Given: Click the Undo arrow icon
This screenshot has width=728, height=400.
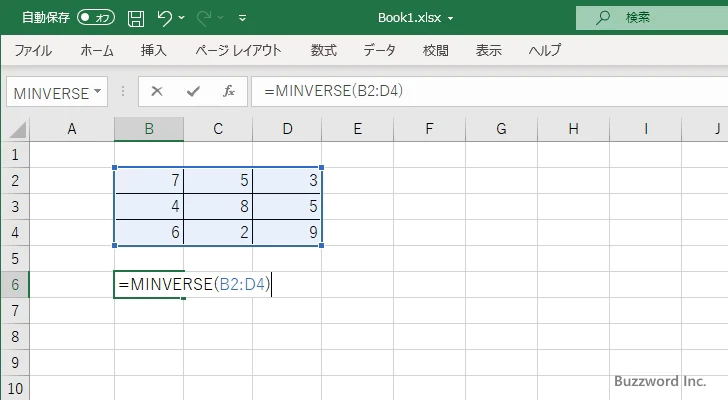Looking at the screenshot, I should [x=164, y=18].
